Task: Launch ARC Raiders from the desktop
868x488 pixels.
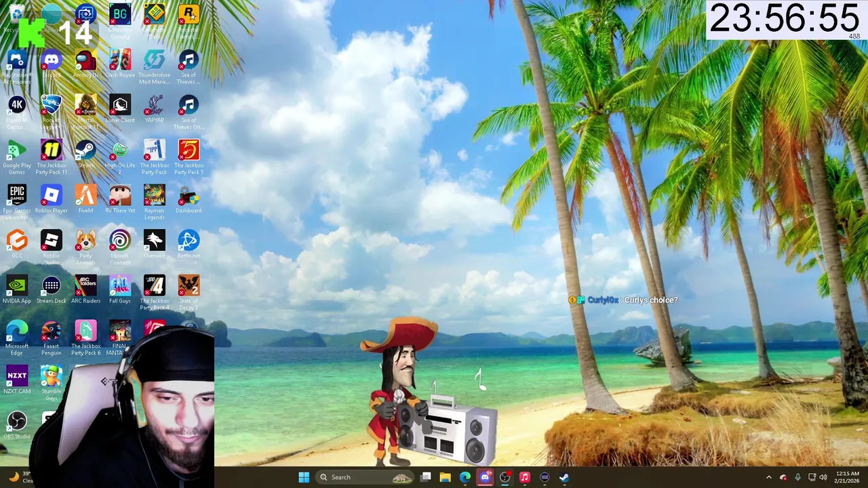Action: coord(85,289)
